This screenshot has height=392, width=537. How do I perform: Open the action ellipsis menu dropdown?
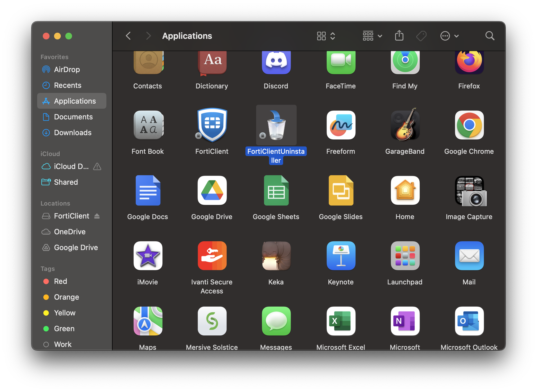click(449, 36)
